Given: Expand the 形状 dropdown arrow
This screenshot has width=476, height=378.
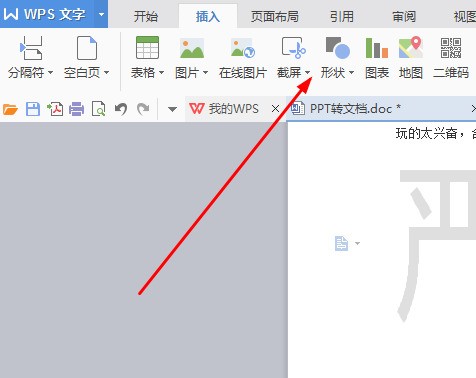Looking at the screenshot, I should tap(351, 72).
